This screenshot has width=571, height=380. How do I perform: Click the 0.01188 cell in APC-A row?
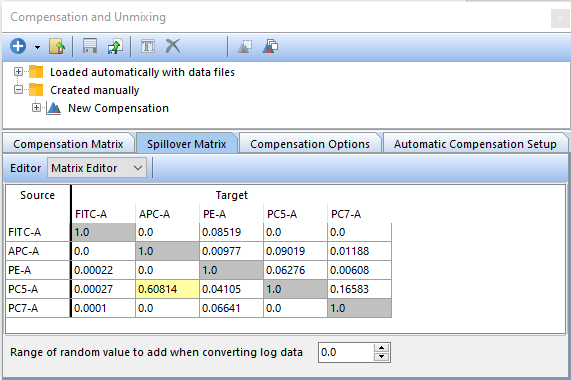click(359, 251)
